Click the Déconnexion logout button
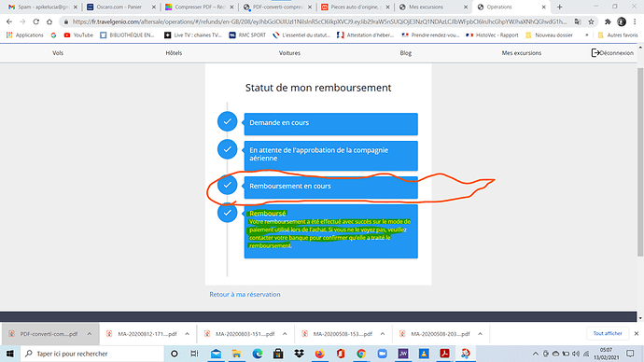This screenshot has height=362, width=644. click(x=612, y=53)
